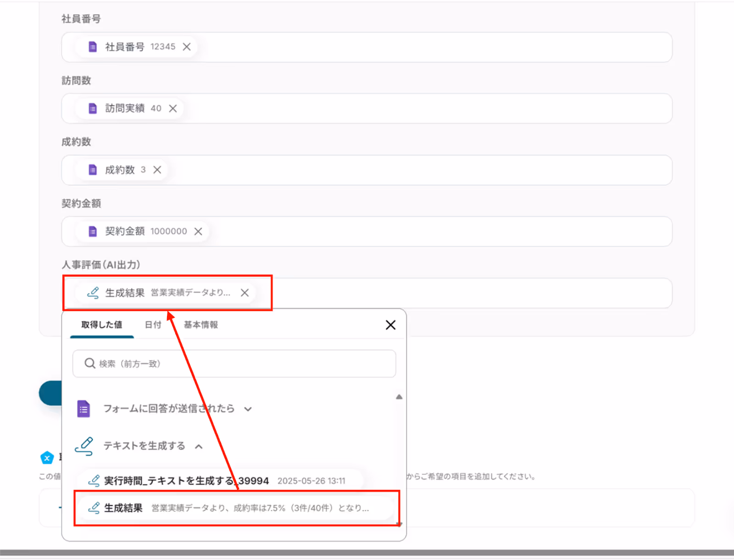Click the form icon in 契約金額 chip

pos(93,231)
